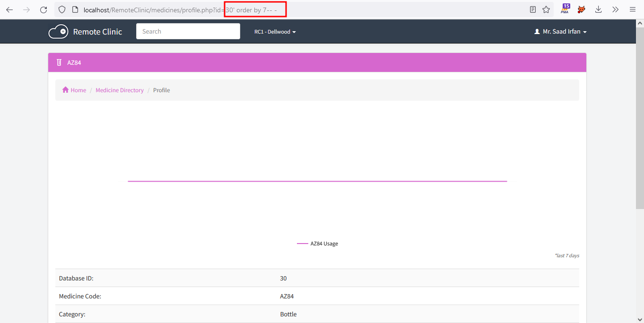Select the Category label
644x323 pixels.
pos(72,314)
